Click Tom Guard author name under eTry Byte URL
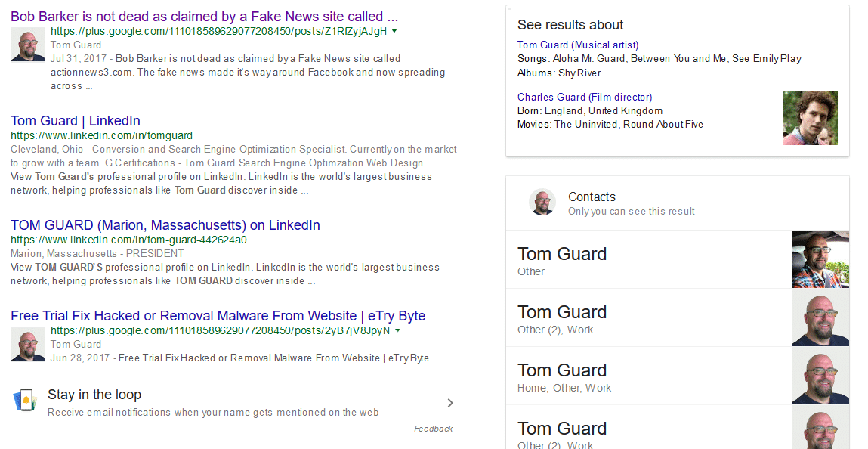The width and height of the screenshot is (868, 449). (x=76, y=345)
